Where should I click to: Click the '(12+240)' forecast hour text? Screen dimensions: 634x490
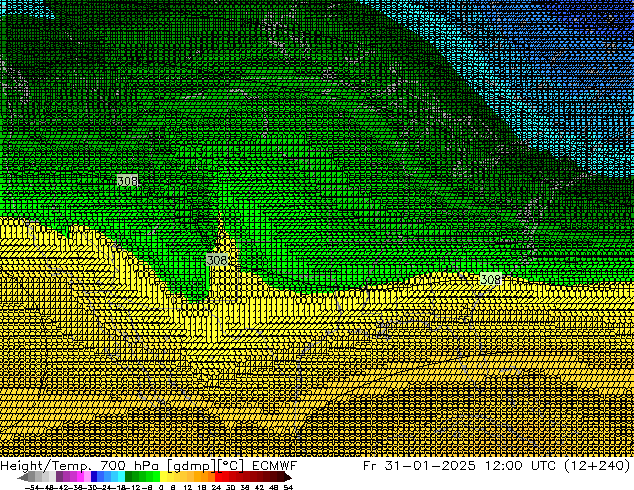click(597, 466)
